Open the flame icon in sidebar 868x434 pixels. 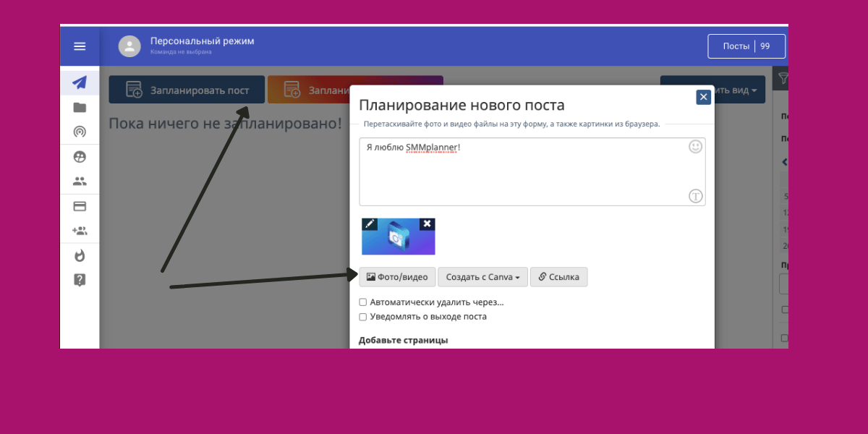tap(80, 255)
